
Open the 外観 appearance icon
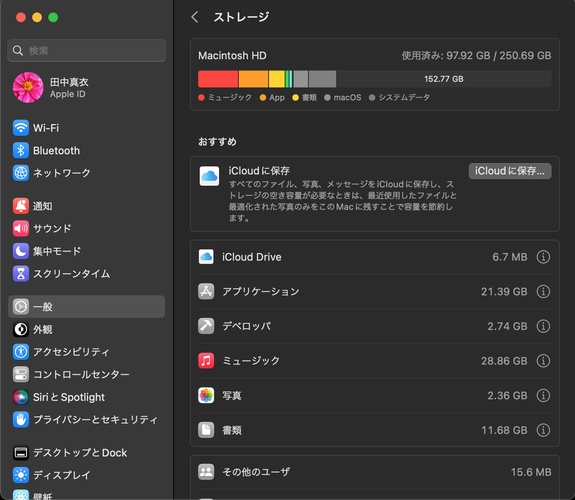(21, 329)
